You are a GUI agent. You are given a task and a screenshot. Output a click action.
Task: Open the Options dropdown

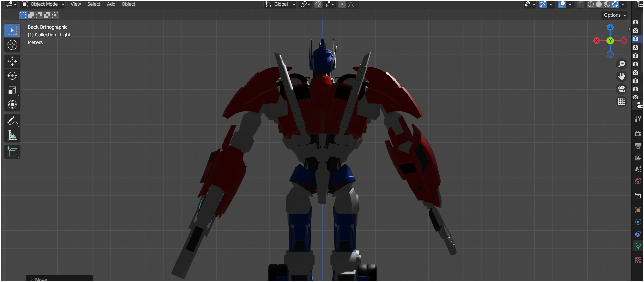point(615,15)
